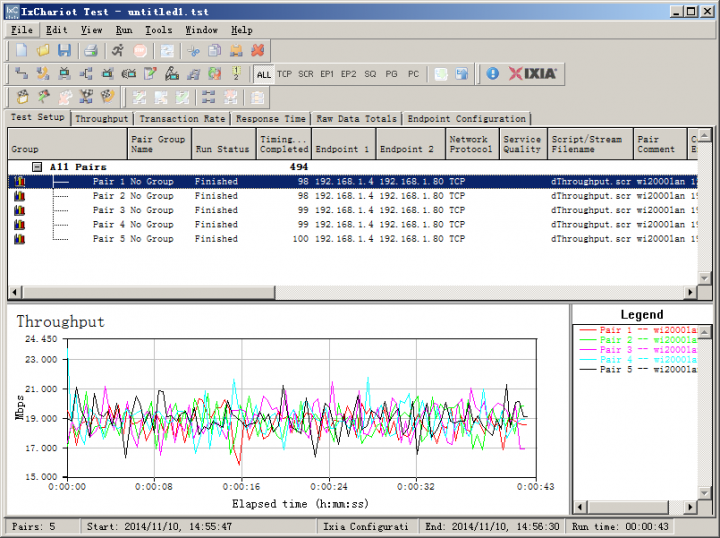
Task: Click the Print icon
Action: pyautogui.click(x=90, y=50)
